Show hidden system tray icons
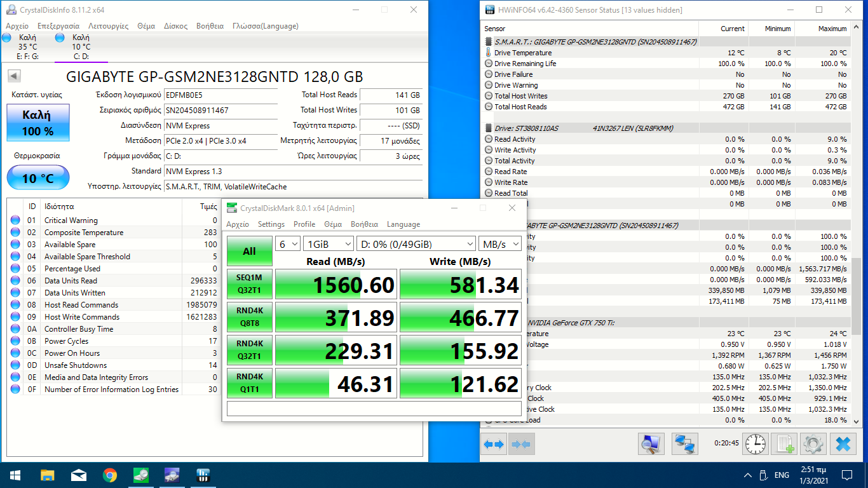868x488 pixels. point(747,475)
